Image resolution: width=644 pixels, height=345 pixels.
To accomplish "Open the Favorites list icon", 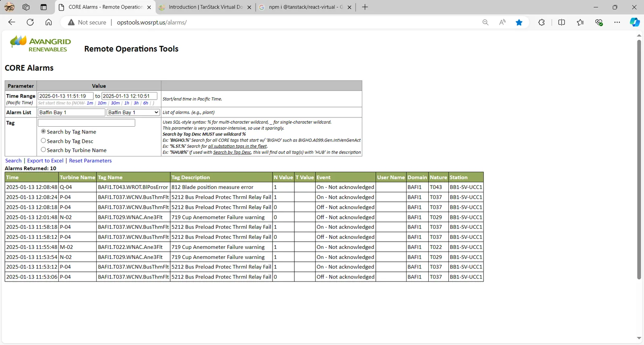I will pos(580,23).
